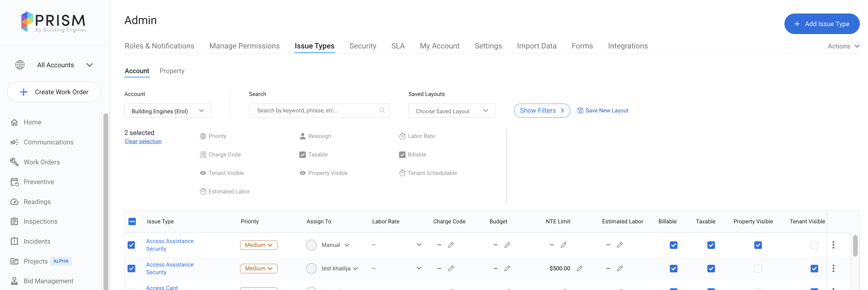The height and width of the screenshot is (290, 868).
Task: Open the Security admin tab
Action: 362,46
